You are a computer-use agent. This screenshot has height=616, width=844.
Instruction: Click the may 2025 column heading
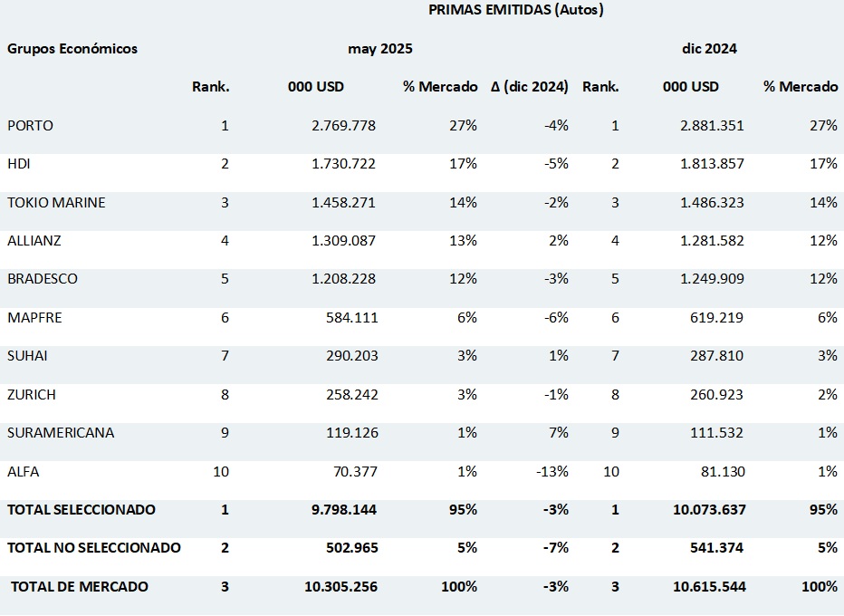click(x=380, y=48)
